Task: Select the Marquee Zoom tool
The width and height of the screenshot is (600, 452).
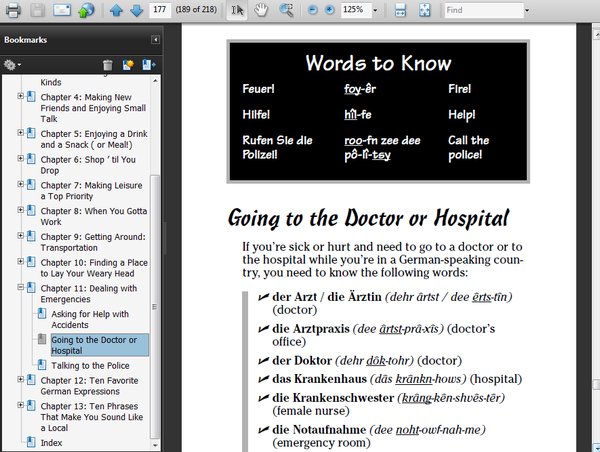Action: [287, 10]
